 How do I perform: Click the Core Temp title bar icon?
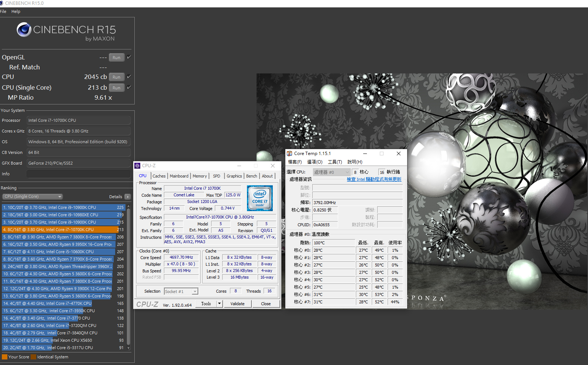(x=289, y=154)
